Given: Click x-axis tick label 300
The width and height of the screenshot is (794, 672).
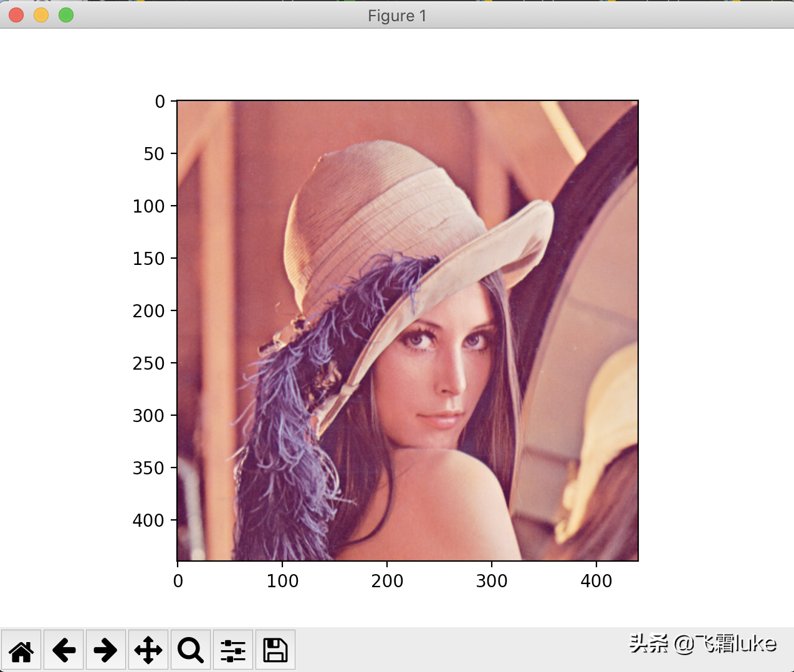Looking at the screenshot, I should 492,581.
